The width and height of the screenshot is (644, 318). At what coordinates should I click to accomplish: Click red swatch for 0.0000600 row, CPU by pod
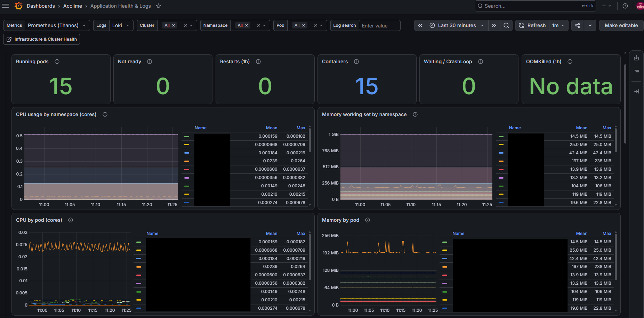tap(139, 275)
